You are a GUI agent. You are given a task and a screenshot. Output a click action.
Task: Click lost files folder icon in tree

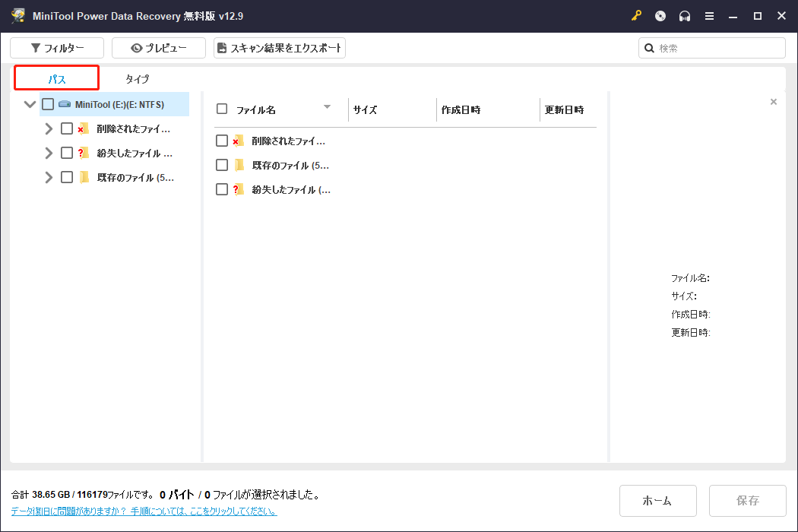point(84,153)
